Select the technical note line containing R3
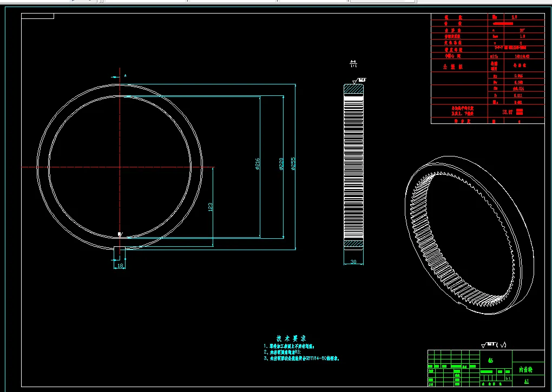 tap(282, 352)
